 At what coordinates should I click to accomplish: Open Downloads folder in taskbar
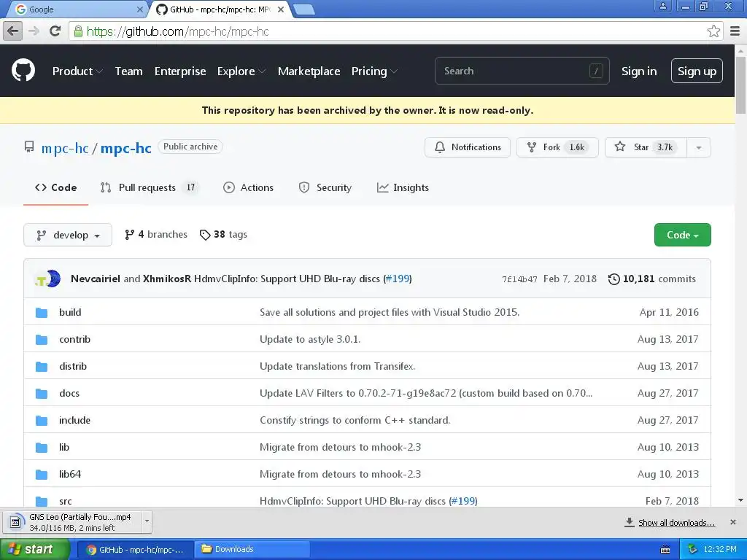pyautogui.click(x=252, y=550)
